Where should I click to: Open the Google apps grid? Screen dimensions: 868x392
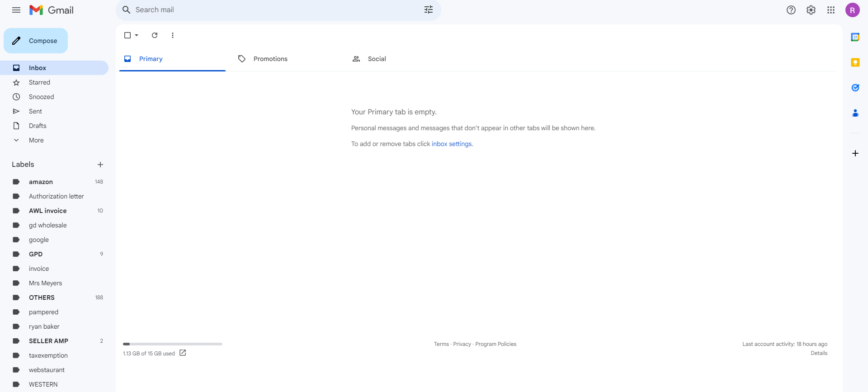pyautogui.click(x=831, y=10)
